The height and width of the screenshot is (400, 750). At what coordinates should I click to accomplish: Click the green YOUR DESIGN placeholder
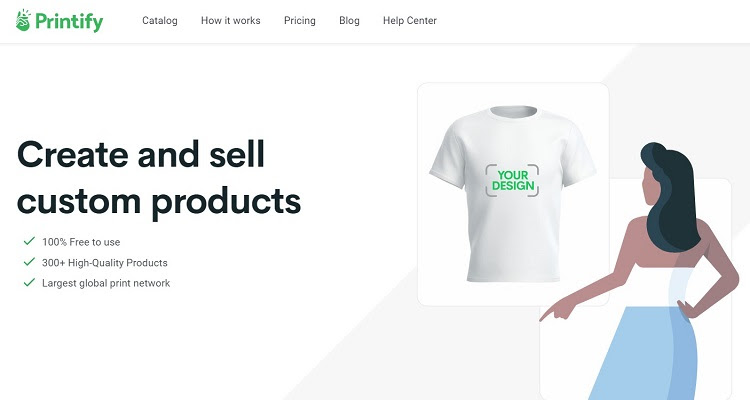[x=512, y=180]
